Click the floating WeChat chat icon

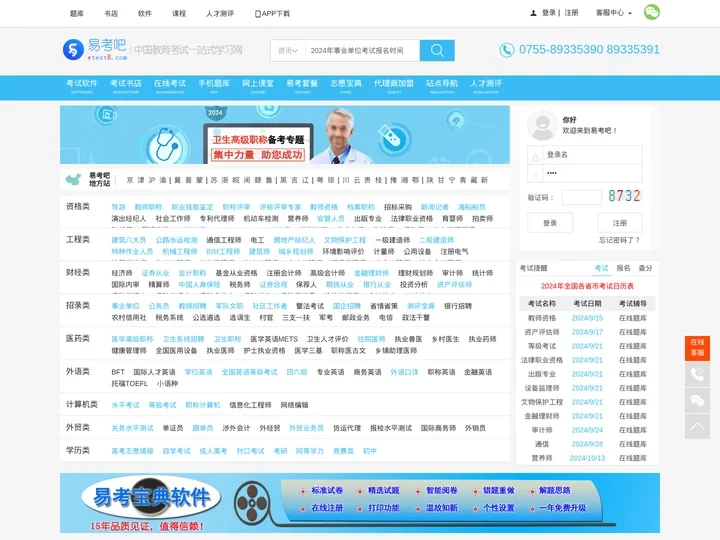(697, 400)
